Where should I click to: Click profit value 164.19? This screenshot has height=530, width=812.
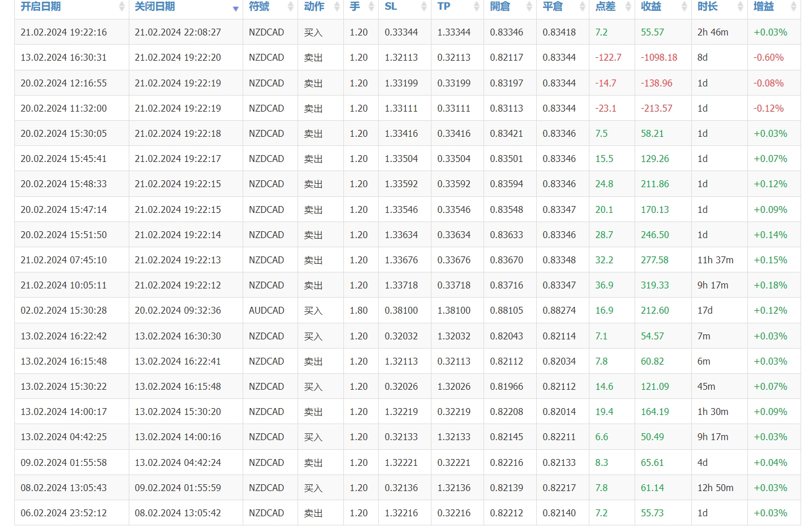pyautogui.click(x=655, y=412)
